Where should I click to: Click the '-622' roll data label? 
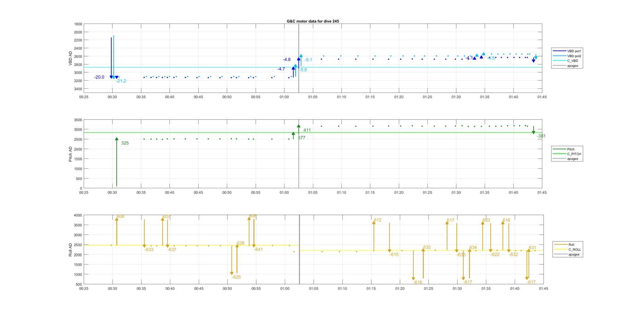click(x=495, y=255)
